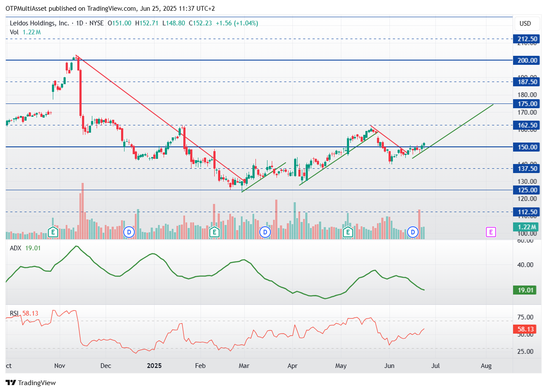Click the open price O151.00 value
Screen dimensions: 547x392
pos(120,23)
